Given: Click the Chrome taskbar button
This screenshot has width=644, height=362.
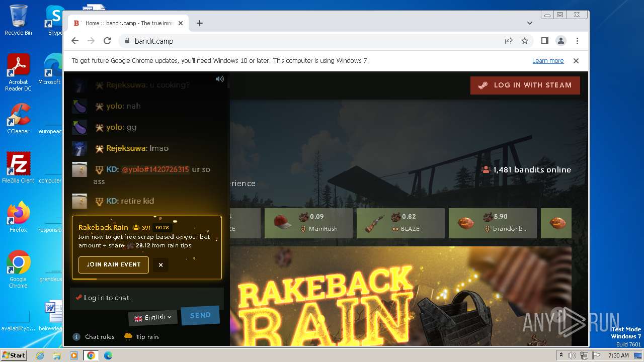Looking at the screenshot, I should point(91,355).
